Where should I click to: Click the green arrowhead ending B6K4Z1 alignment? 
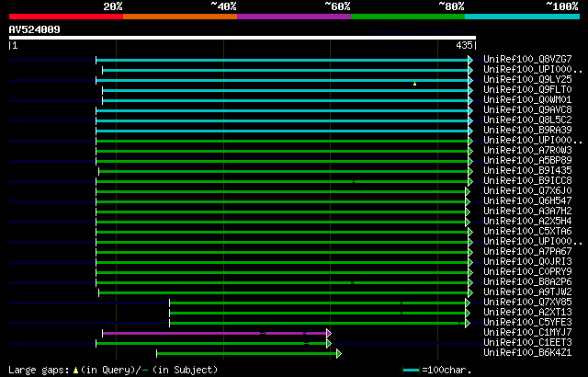tap(339, 354)
